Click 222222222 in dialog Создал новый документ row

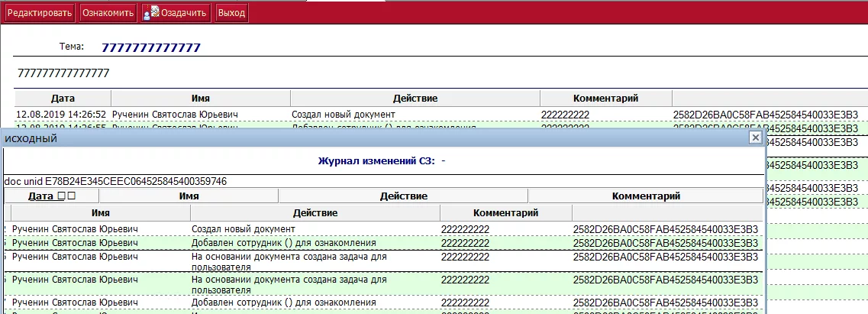pyautogui.click(x=465, y=228)
